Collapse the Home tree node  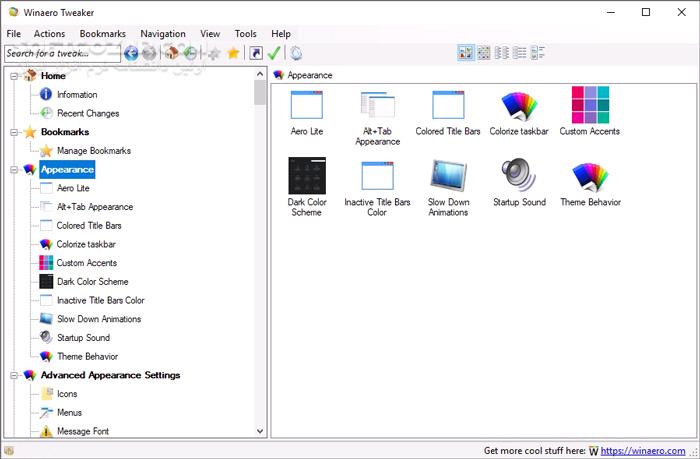(x=14, y=76)
